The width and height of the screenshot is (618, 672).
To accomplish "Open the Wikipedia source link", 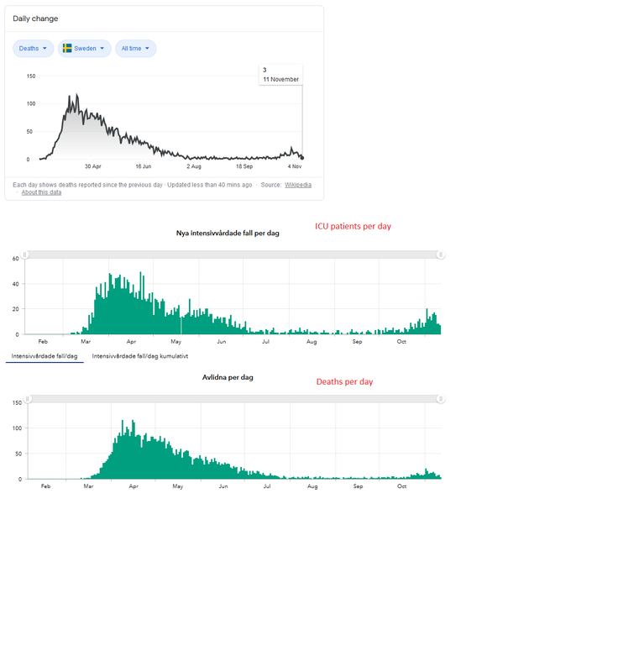I will [x=298, y=185].
